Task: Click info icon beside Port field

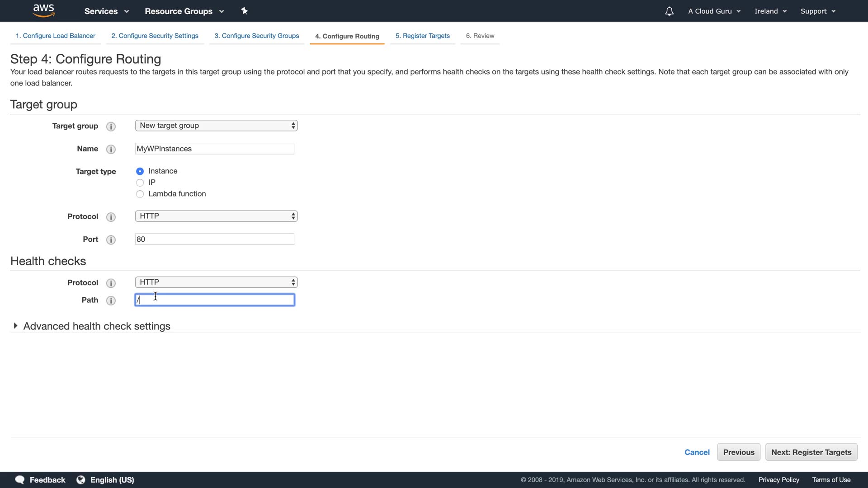Action: tap(111, 239)
